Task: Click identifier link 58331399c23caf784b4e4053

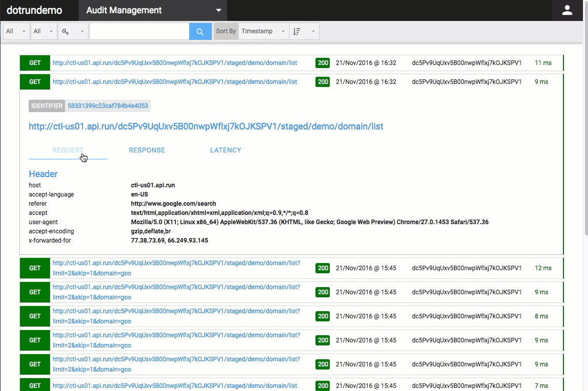Action: pos(107,106)
